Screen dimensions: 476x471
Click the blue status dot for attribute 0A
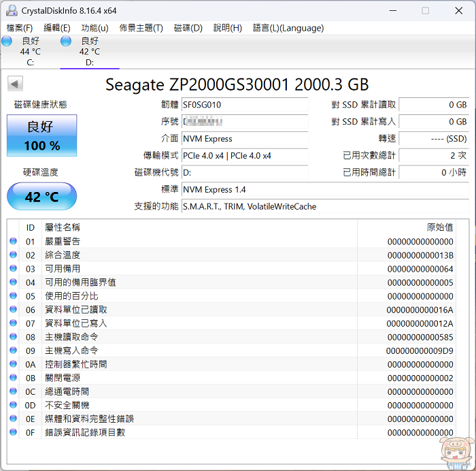pyautogui.click(x=14, y=364)
